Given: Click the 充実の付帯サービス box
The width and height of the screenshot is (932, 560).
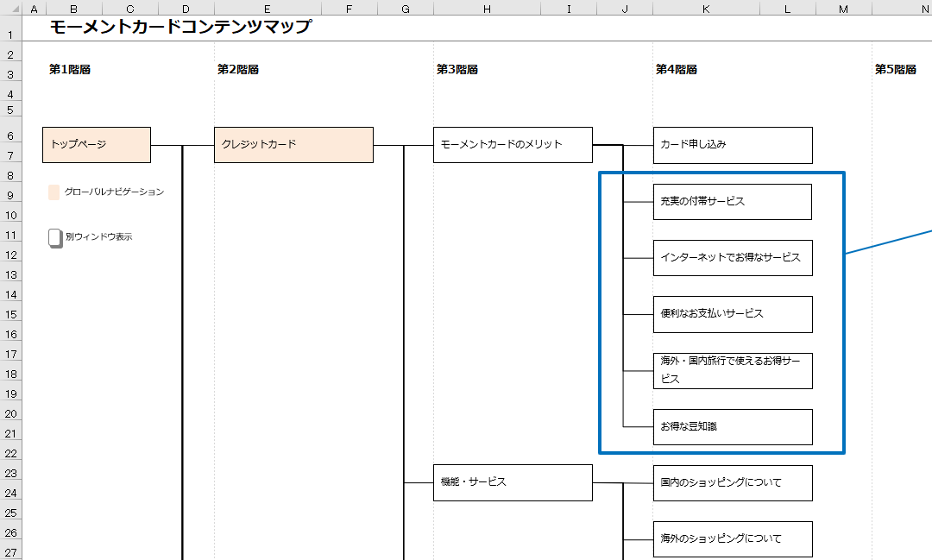Looking at the screenshot, I should 732,201.
